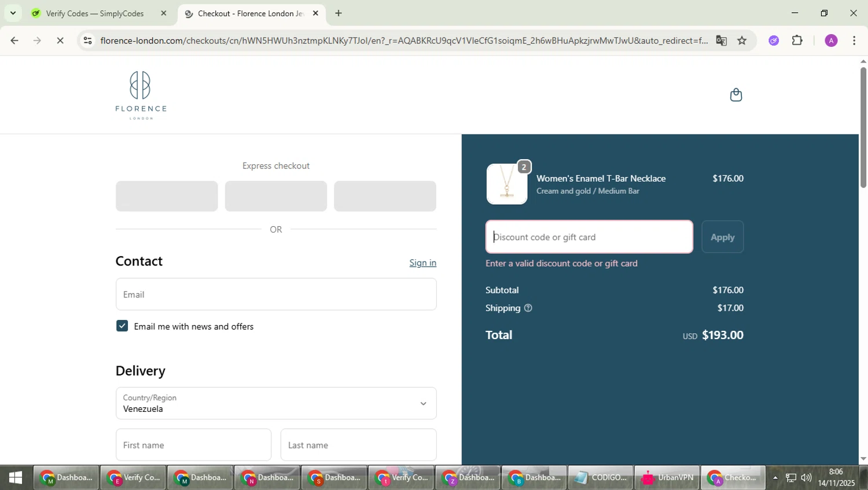Click the Sign in link
The image size is (868, 490).
[x=423, y=263]
